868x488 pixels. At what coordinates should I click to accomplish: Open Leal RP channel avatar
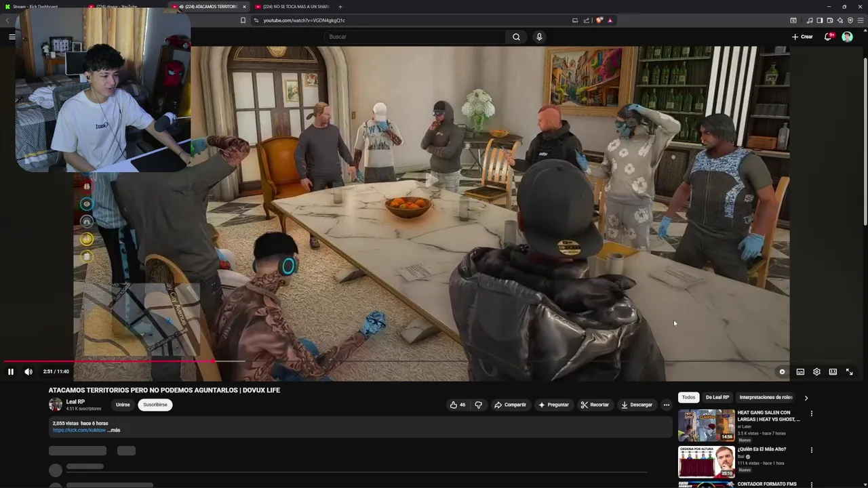tap(55, 405)
